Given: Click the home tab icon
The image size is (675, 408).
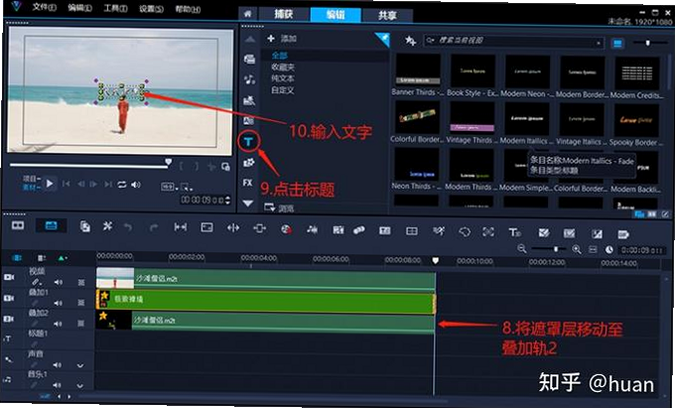Looking at the screenshot, I should (x=248, y=14).
